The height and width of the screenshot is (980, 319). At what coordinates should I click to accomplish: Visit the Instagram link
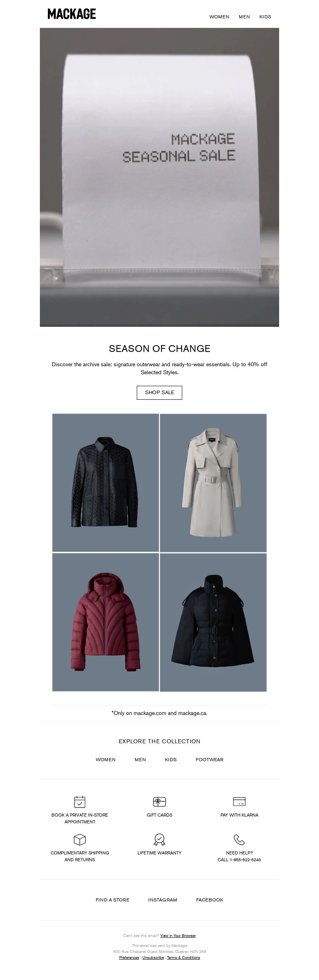point(163,900)
